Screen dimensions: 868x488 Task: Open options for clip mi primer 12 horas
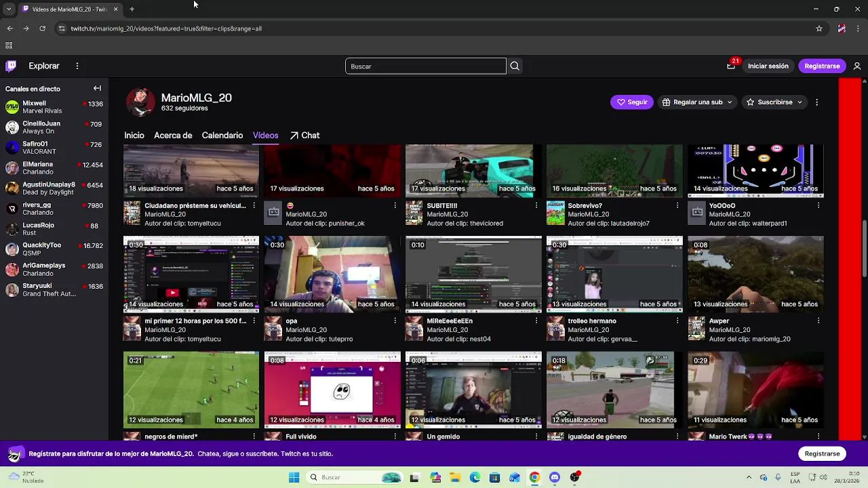click(x=254, y=321)
